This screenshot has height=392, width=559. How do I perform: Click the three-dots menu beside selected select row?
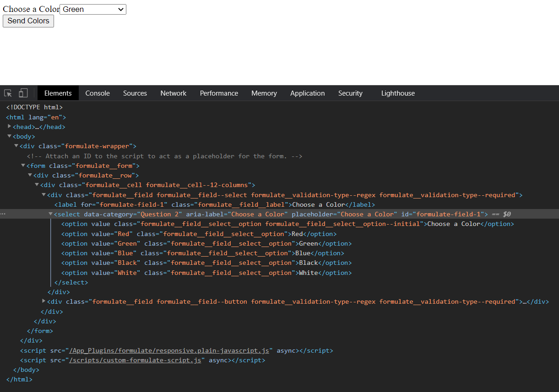point(3,214)
